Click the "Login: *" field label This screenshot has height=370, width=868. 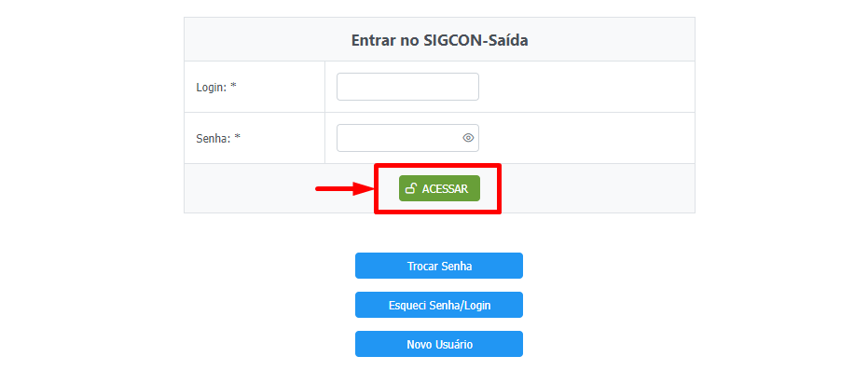[x=216, y=87]
